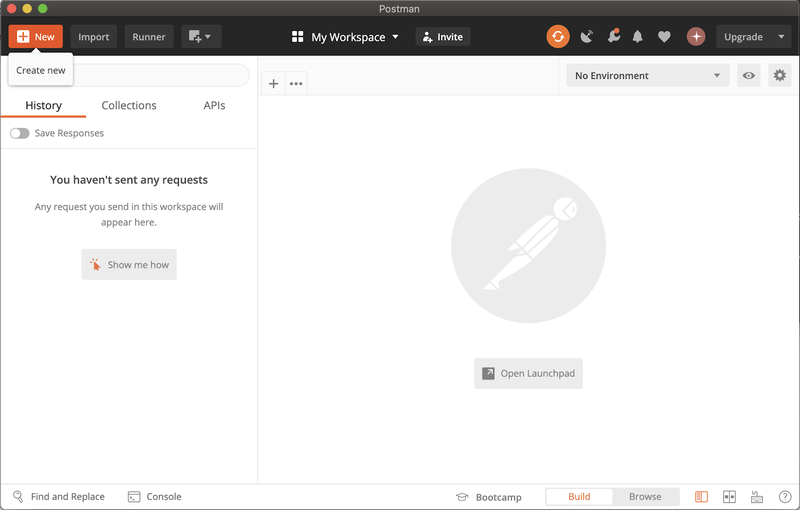Viewport: 800px width, 510px height.
Task: Switch to the Collections tab
Action: click(129, 105)
